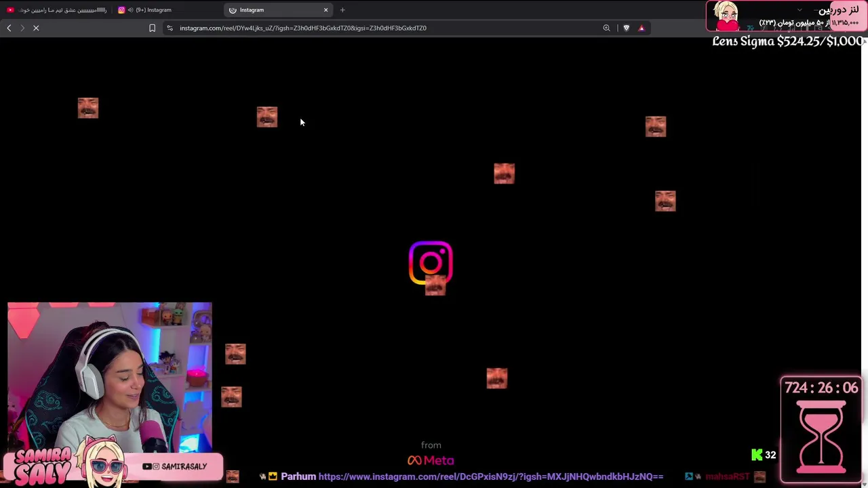
Task: Select the active Instagram loading tab
Action: (278, 9)
